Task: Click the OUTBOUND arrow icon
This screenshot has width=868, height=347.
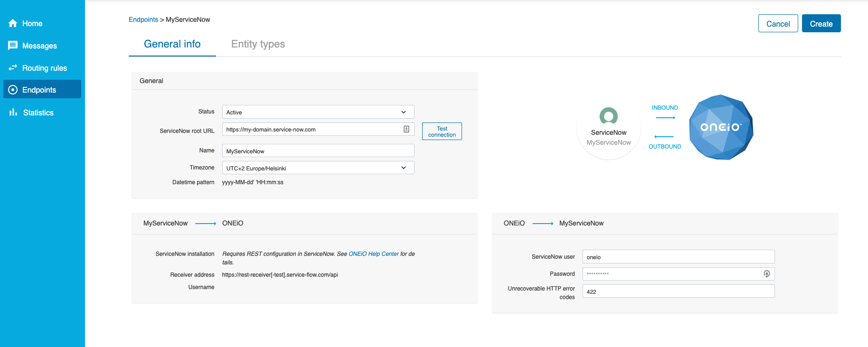Action: (664, 137)
